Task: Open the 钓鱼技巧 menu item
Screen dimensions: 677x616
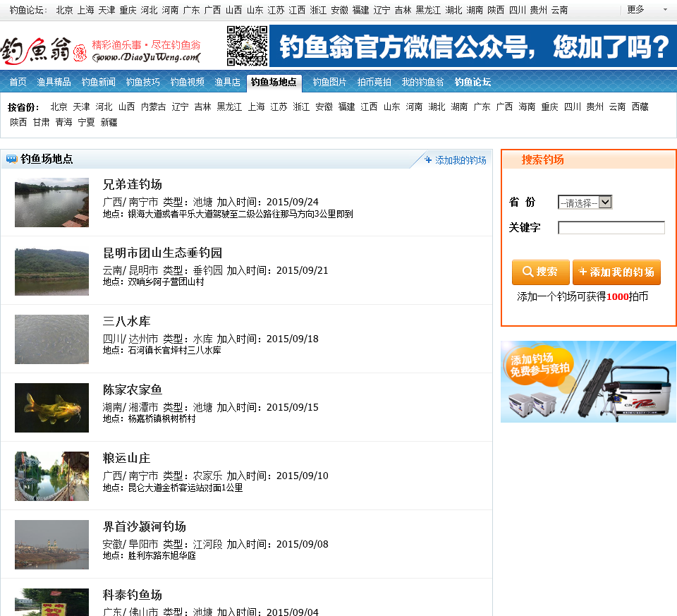Action: [143, 82]
